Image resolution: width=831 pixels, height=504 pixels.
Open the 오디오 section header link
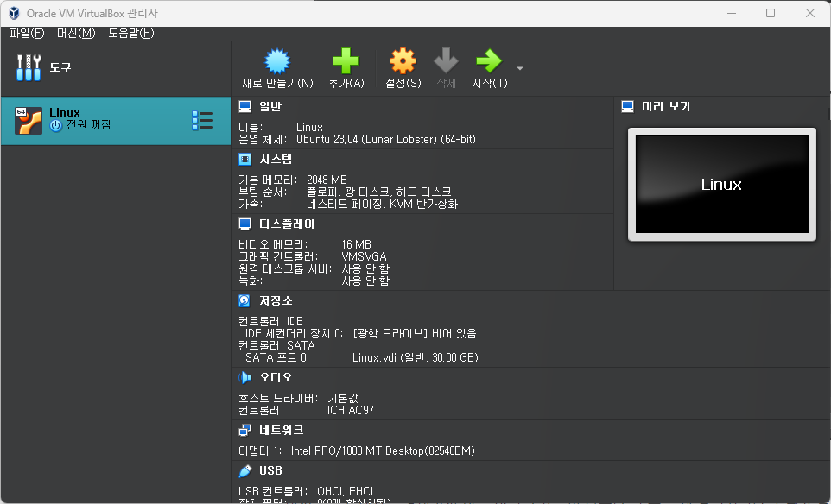coord(276,377)
